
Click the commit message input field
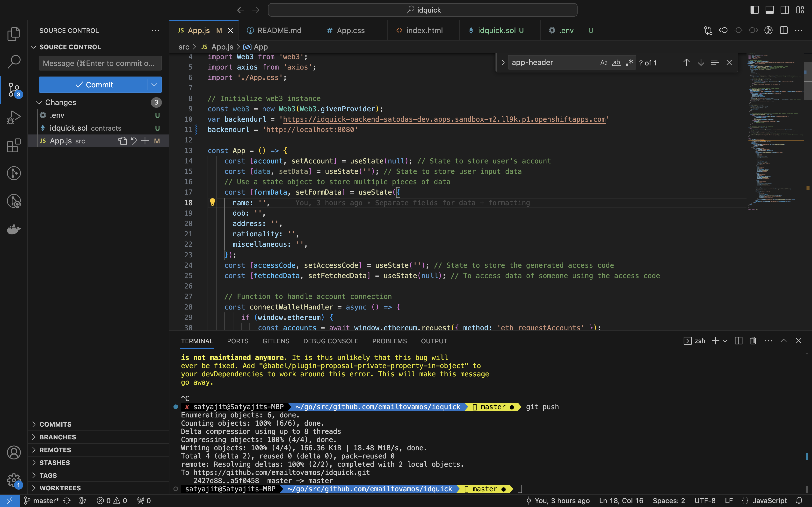[100, 63]
